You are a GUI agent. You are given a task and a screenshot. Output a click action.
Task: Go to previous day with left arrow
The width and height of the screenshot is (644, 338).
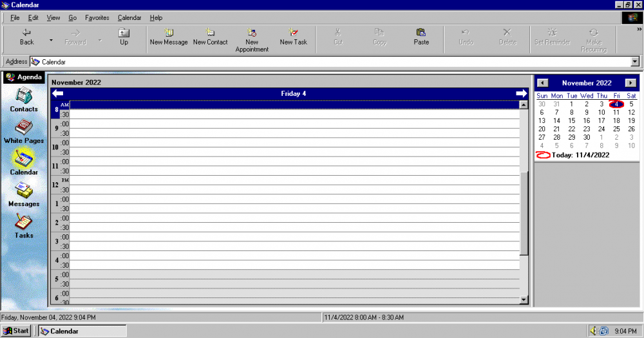tap(57, 93)
